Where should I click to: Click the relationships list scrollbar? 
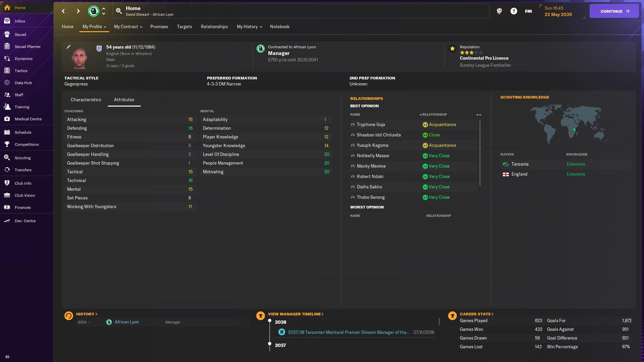pos(480,153)
